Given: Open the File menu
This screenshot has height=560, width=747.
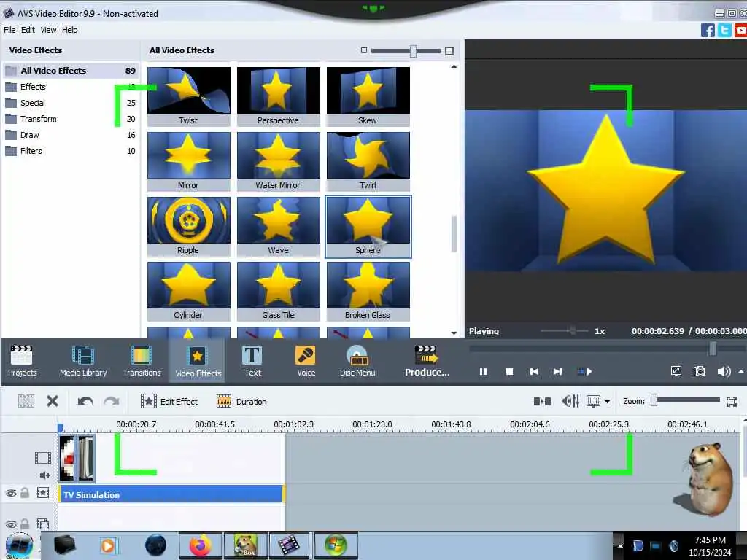Looking at the screenshot, I should click(9, 29).
